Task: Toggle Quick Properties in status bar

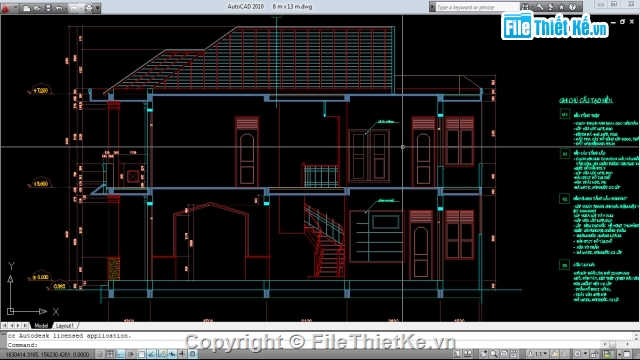Action: tap(192, 355)
